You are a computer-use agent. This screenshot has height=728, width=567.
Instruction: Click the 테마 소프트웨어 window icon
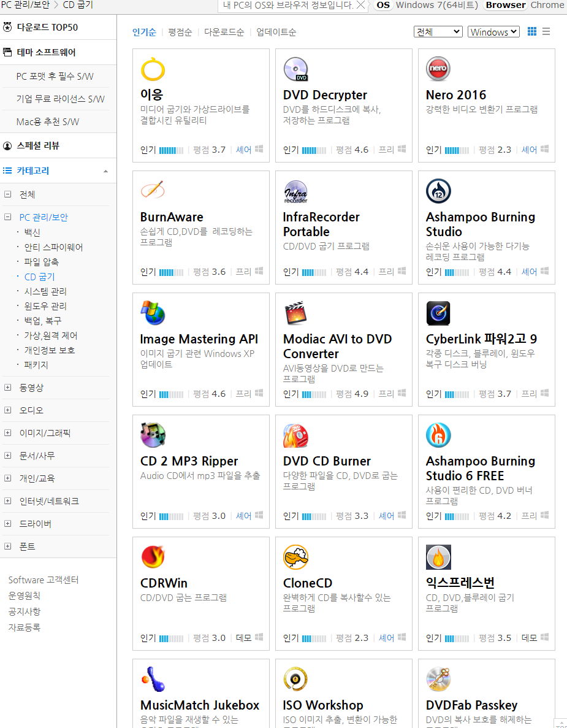(7, 52)
